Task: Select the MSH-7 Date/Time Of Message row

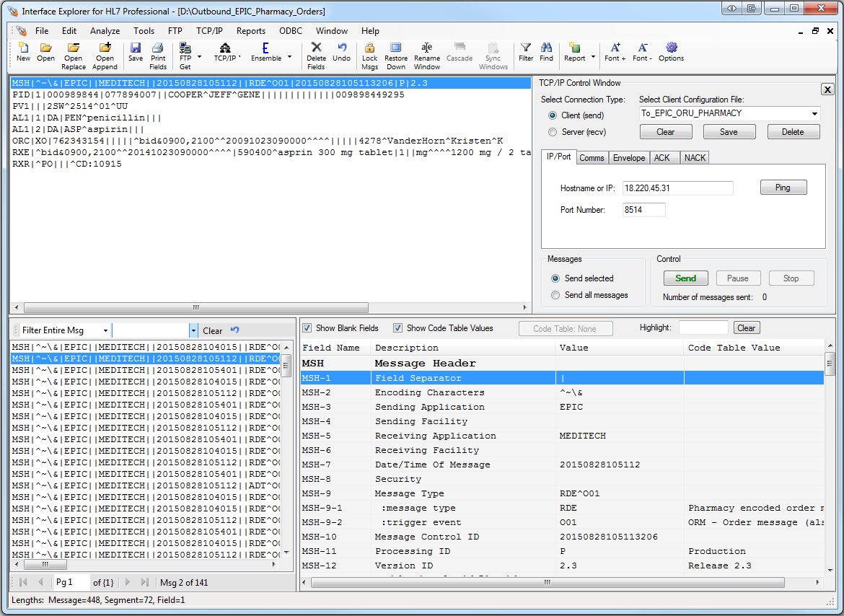Action: click(562, 465)
